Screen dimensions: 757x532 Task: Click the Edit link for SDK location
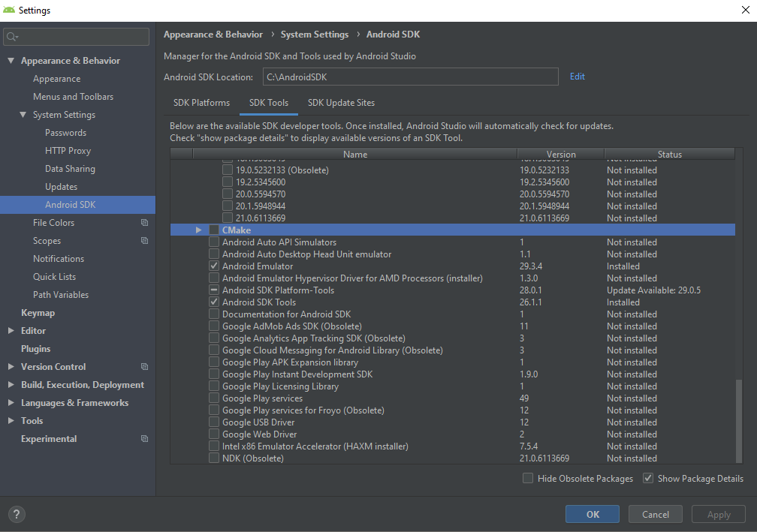tap(577, 77)
